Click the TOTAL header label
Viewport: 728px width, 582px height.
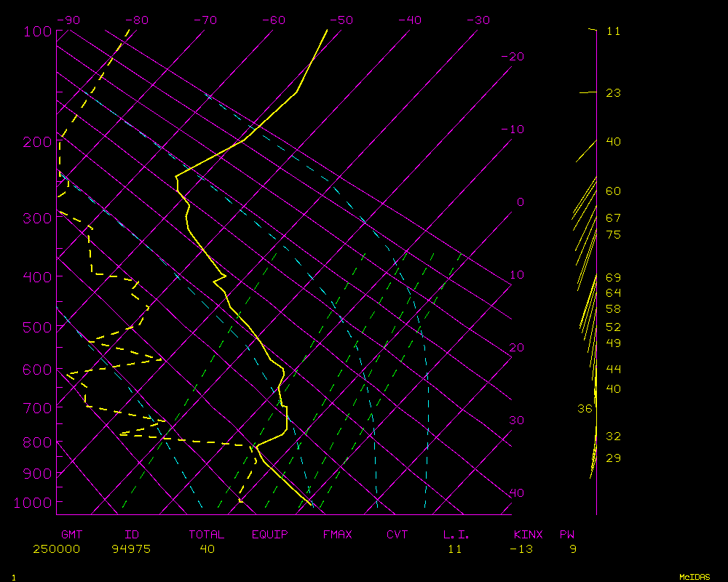[207, 535]
